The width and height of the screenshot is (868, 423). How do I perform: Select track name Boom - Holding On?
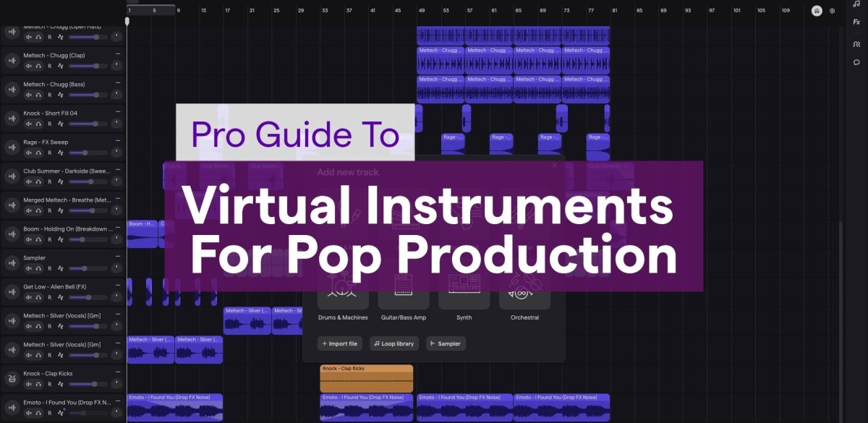tap(67, 228)
